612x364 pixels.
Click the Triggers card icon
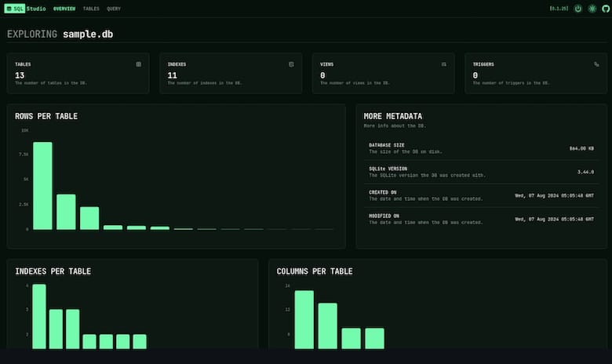click(x=596, y=64)
